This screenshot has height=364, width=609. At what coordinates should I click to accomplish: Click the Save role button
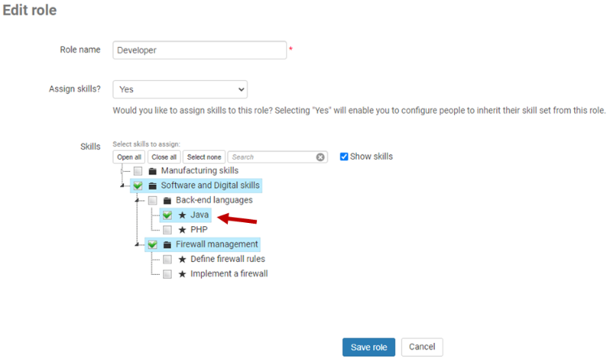click(368, 347)
